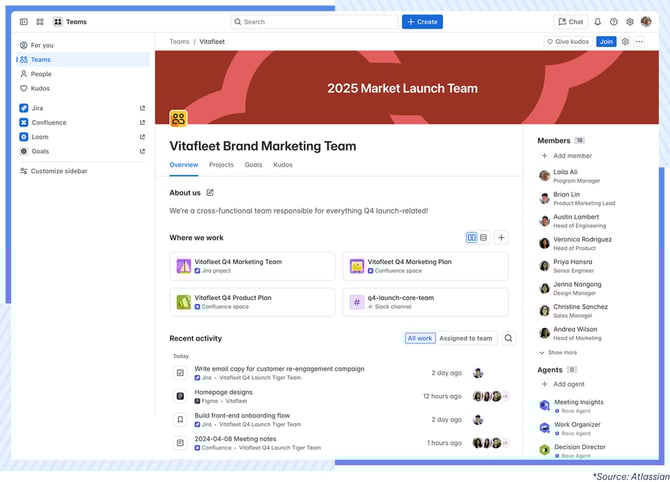Open Goals external link icon
Image resolution: width=670 pixels, height=482 pixels.
click(142, 151)
